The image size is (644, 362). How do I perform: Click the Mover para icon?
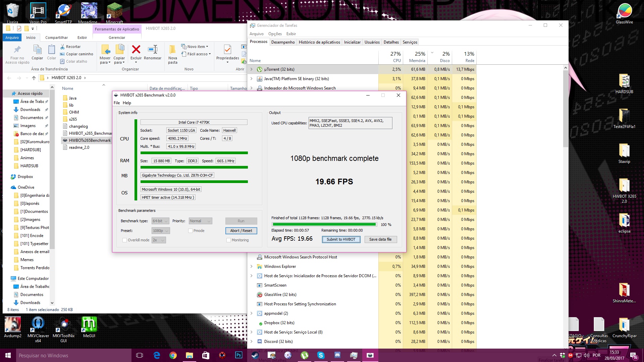pos(105,50)
